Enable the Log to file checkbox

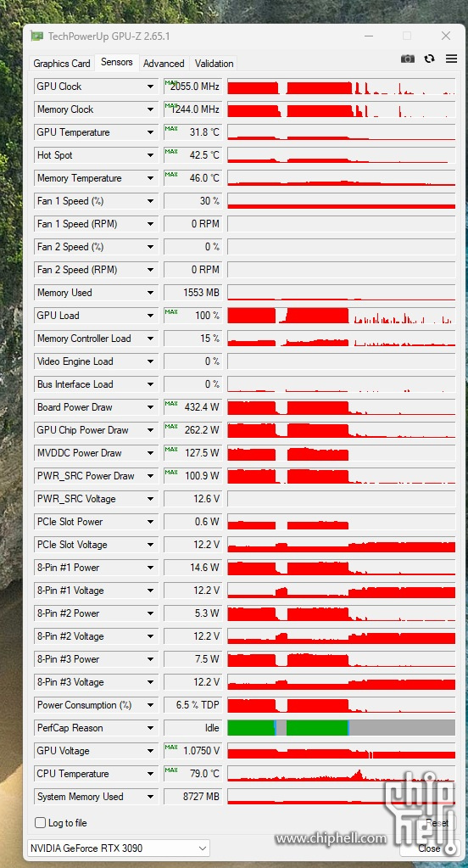point(40,823)
